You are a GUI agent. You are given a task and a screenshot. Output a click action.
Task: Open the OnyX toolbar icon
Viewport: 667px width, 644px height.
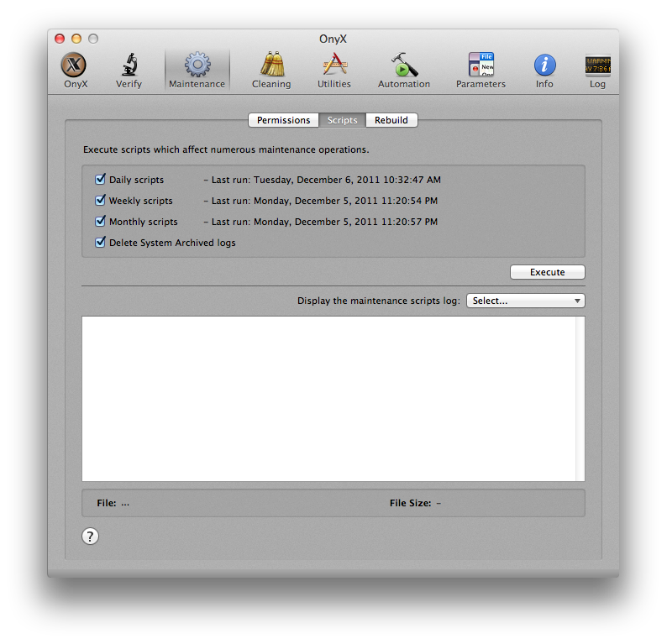click(x=76, y=66)
